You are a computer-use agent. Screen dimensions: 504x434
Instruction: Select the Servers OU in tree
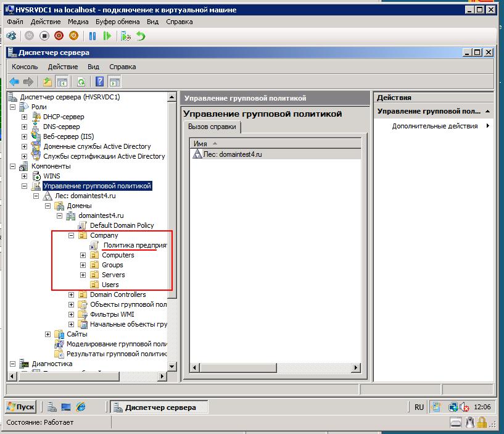[113, 275]
